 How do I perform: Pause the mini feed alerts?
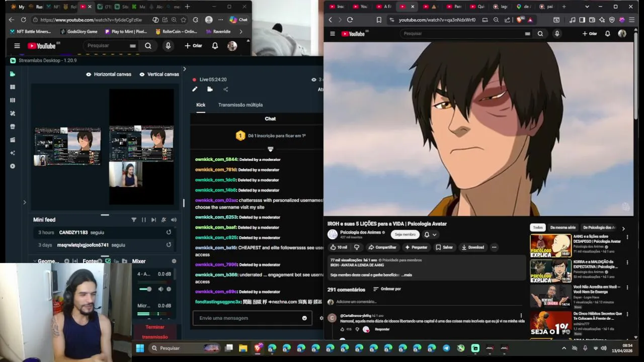click(x=144, y=220)
